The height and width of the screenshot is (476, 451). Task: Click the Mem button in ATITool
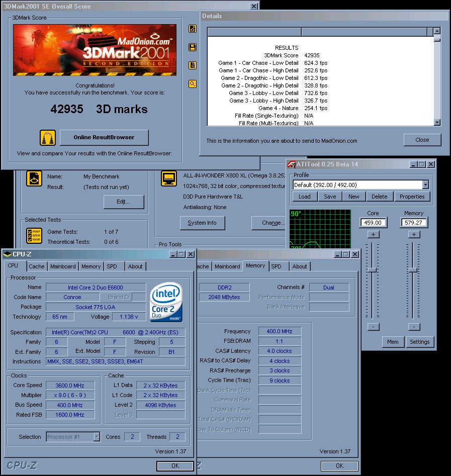tap(393, 342)
